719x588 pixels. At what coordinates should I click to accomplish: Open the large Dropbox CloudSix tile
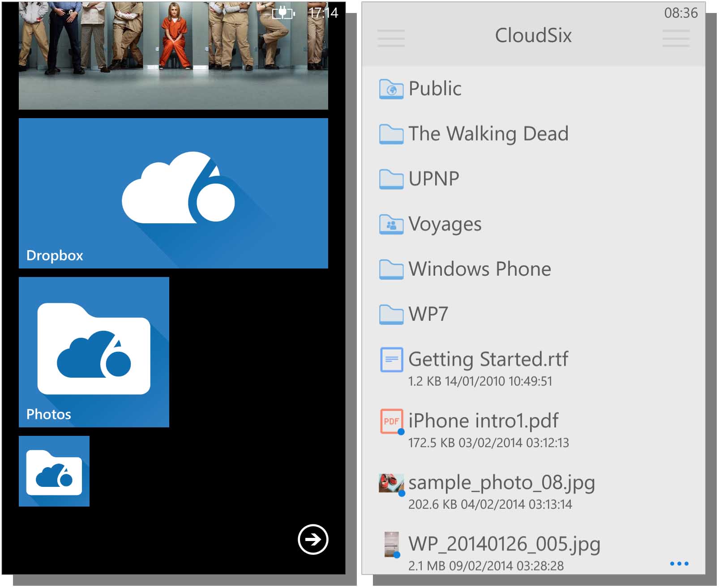click(173, 193)
